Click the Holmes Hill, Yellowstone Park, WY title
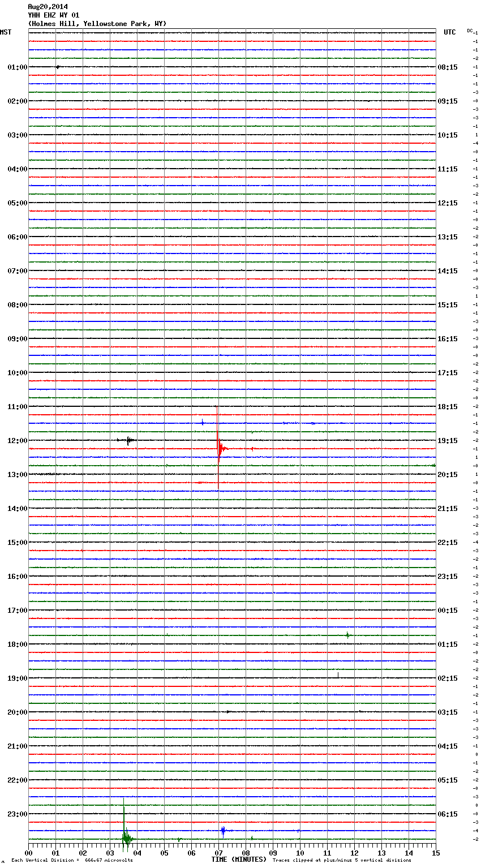This screenshot has height=868, width=481. click(97, 24)
